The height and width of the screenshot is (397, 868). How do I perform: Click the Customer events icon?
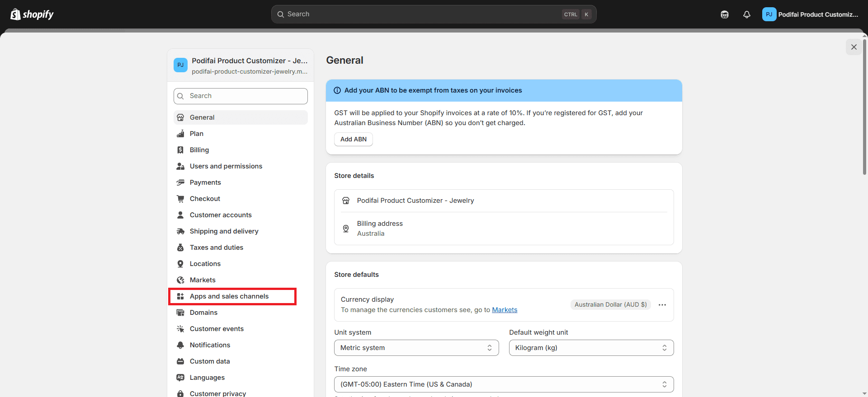point(180,329)
